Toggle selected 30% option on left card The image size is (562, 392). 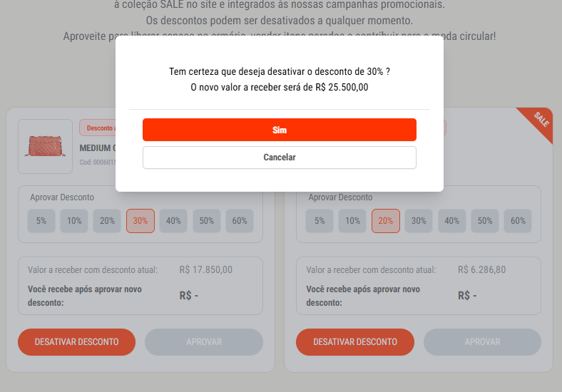[140, 221]
